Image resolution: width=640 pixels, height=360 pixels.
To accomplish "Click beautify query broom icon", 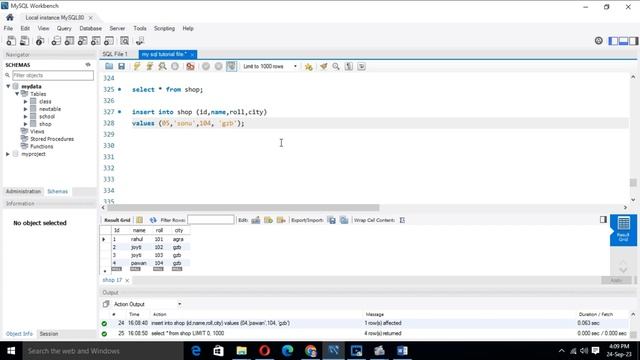I will [324, 66].
